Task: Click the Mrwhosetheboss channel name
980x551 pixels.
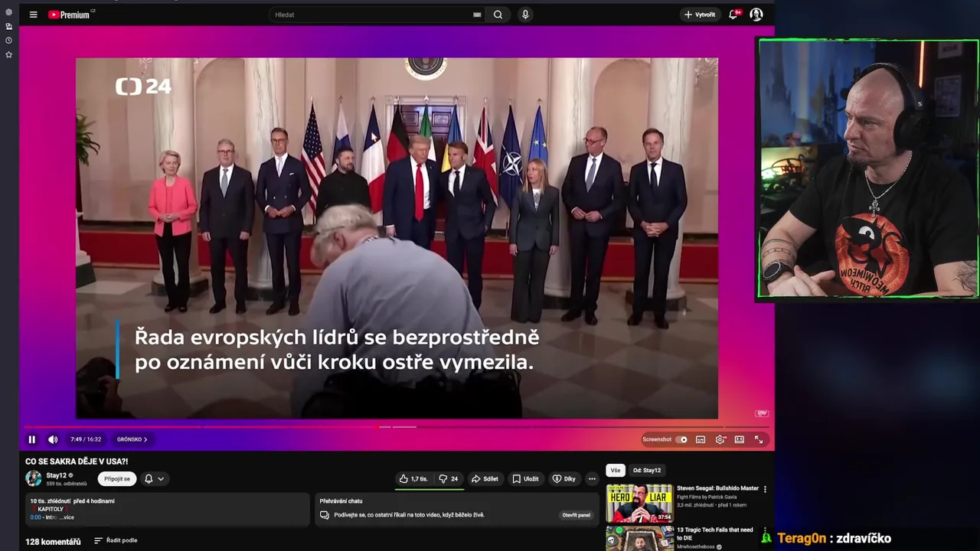Action: (697, 548)
